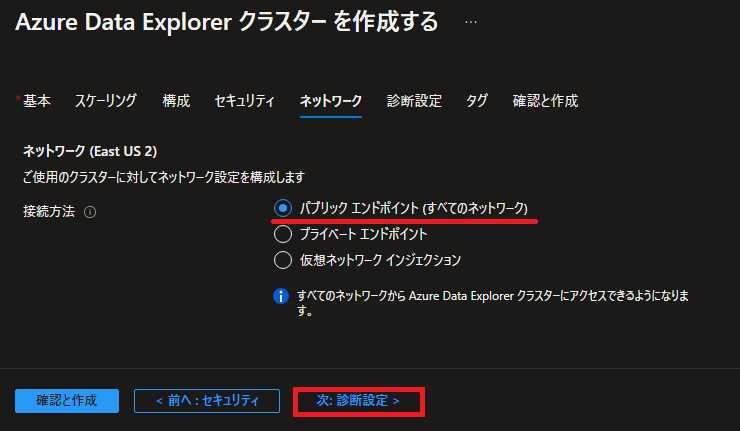Click the blue info icon beside the message
Screen dimensions: 740x431
coord(281,296)
